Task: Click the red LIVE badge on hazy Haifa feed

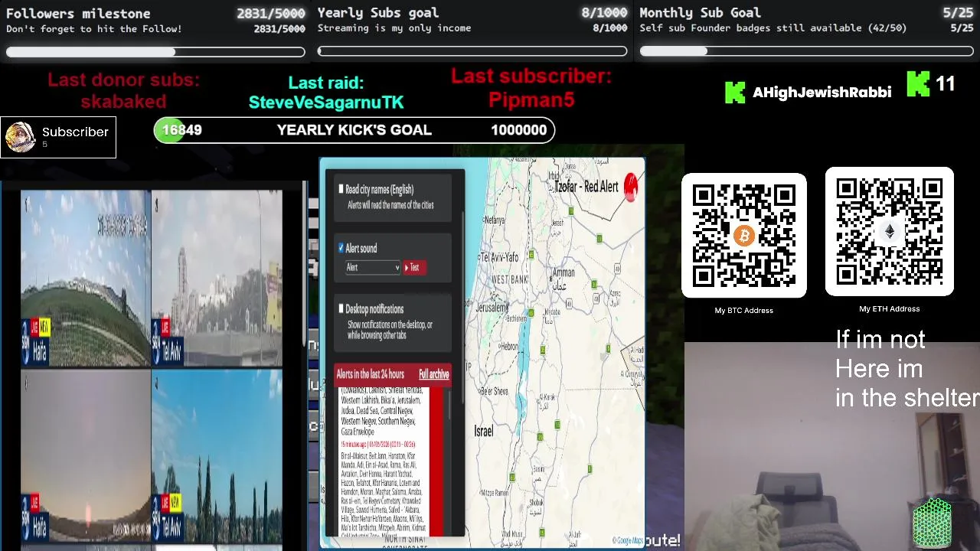Action: click(34, 503)
